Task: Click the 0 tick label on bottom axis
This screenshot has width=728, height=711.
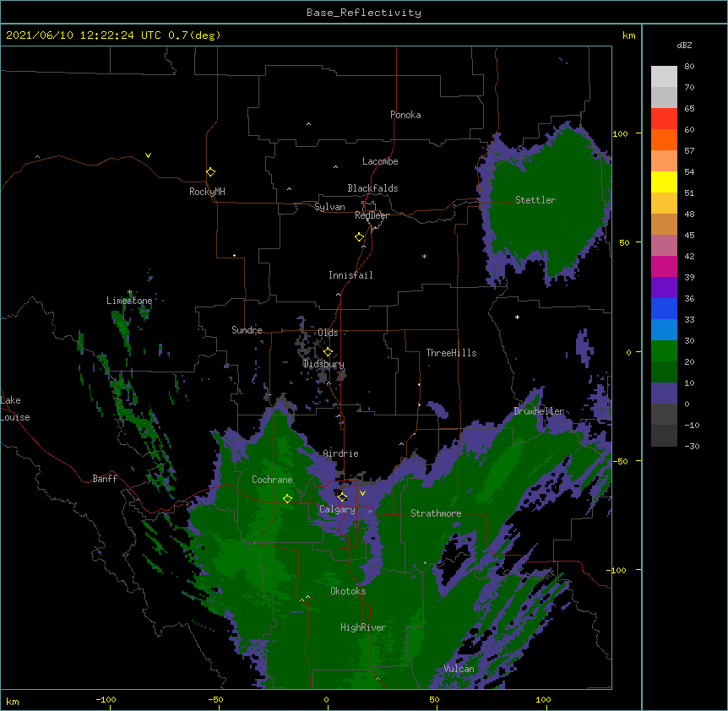Action: (x=326, y=699)
